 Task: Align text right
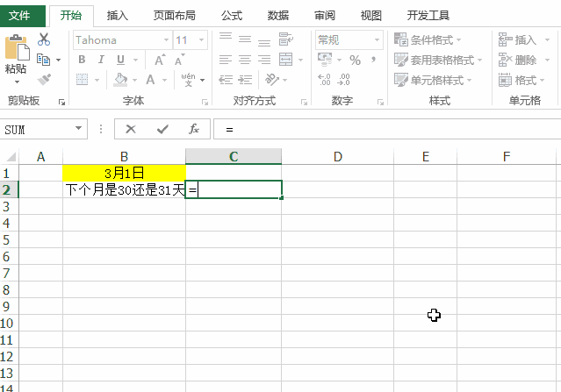point(264,60)
